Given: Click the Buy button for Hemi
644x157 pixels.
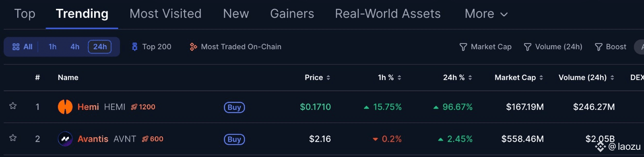Looking at the screenshot, I should (234, 107).
